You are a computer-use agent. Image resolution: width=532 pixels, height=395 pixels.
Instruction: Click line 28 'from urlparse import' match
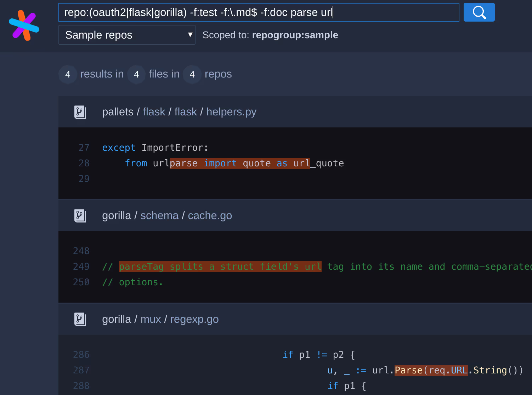(240, 163)
